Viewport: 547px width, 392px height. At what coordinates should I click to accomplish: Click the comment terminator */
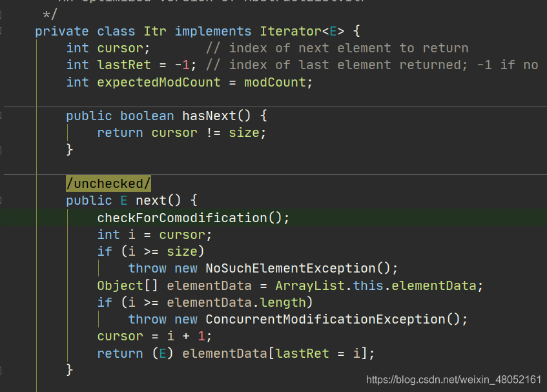50,15
